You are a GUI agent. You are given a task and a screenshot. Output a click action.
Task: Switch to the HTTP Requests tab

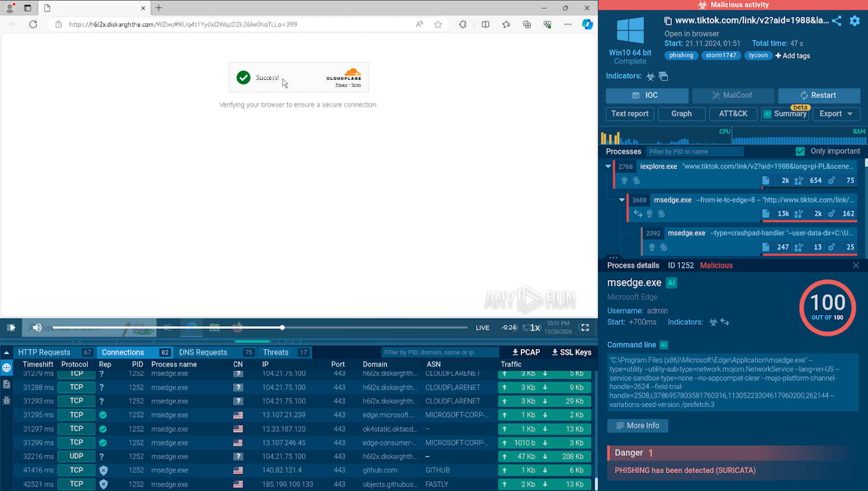pyautogui.click(x=55, y=352)
